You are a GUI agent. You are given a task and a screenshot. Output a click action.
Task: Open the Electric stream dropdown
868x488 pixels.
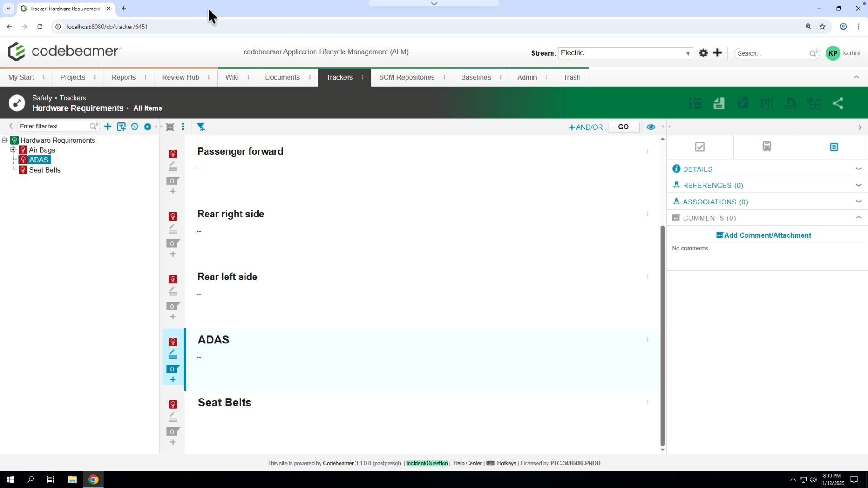(625, 53)
